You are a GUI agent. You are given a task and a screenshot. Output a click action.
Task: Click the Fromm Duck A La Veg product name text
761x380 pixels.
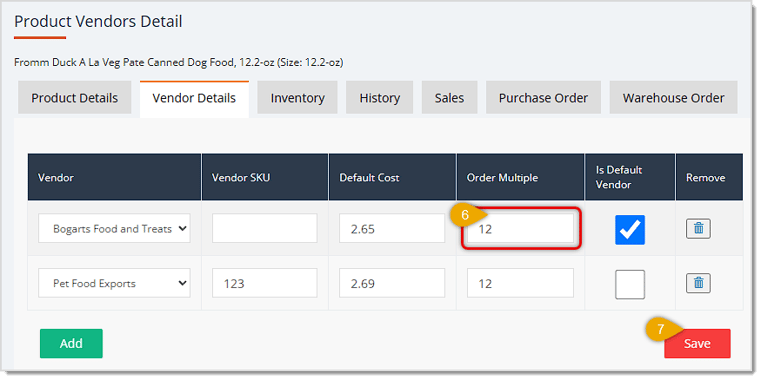tap(179, 63)
